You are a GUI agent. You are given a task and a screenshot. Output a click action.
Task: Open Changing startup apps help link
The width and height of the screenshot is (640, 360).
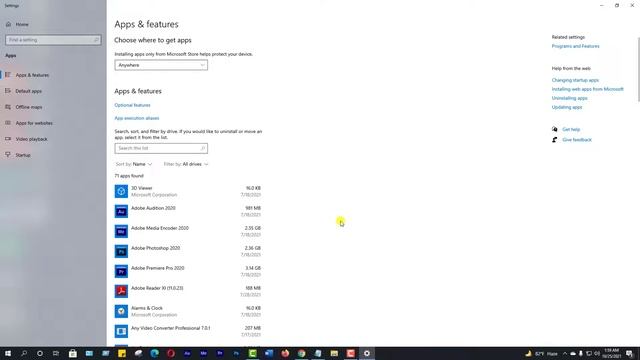click(x=575, y=80)
